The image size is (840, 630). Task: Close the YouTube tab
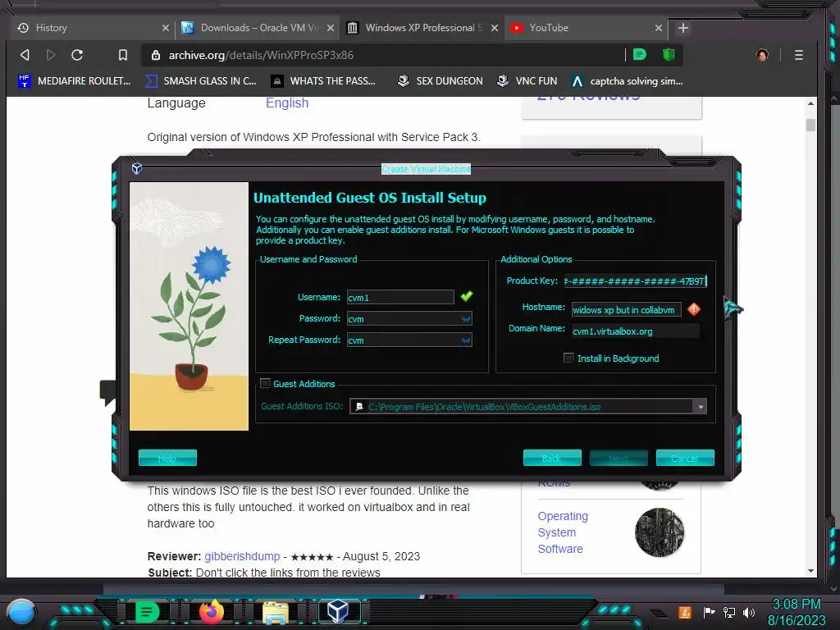659,28
